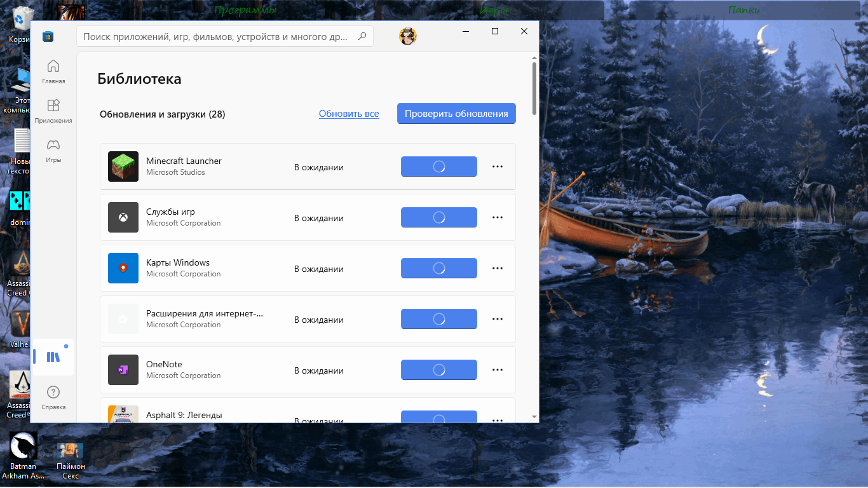Select the Карты Windows title text
The height and width of the screenshot is (488, 868).
[x=178, y=262]
